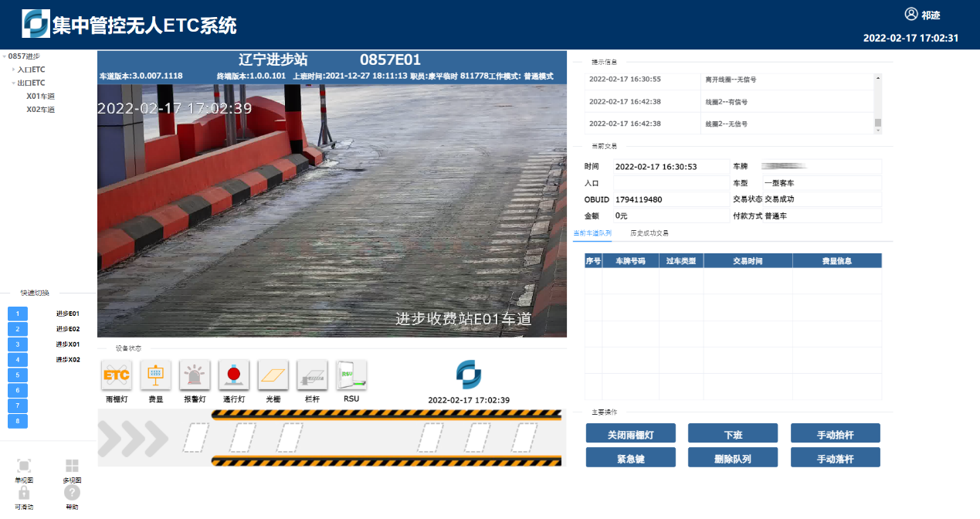Click the 通行灯 red traffic light icon
980x519 pixels.
(x=234, y=375)
